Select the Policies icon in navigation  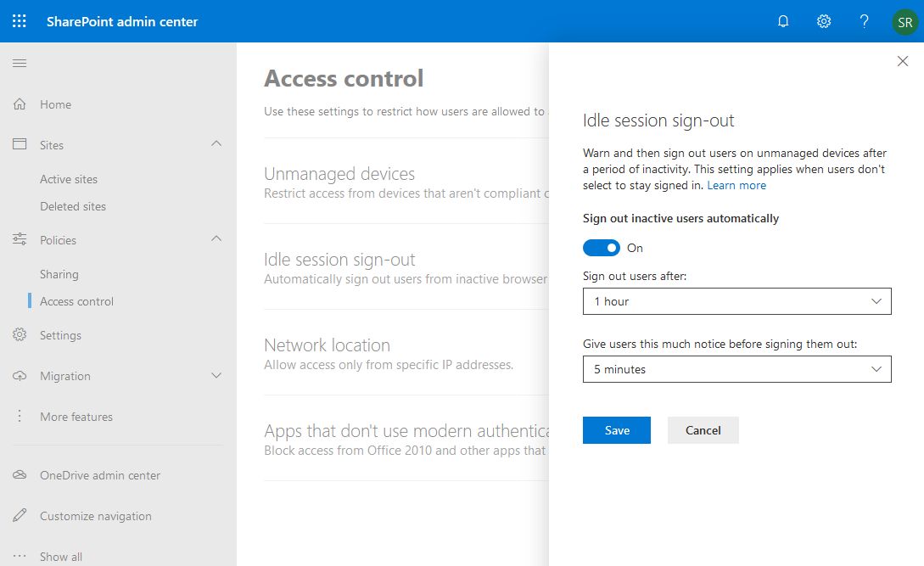19,239
